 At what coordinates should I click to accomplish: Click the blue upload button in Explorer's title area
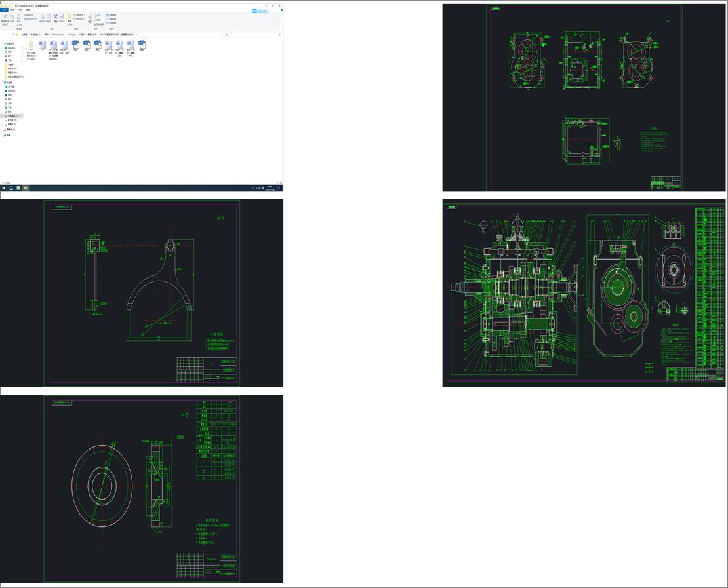260,10
